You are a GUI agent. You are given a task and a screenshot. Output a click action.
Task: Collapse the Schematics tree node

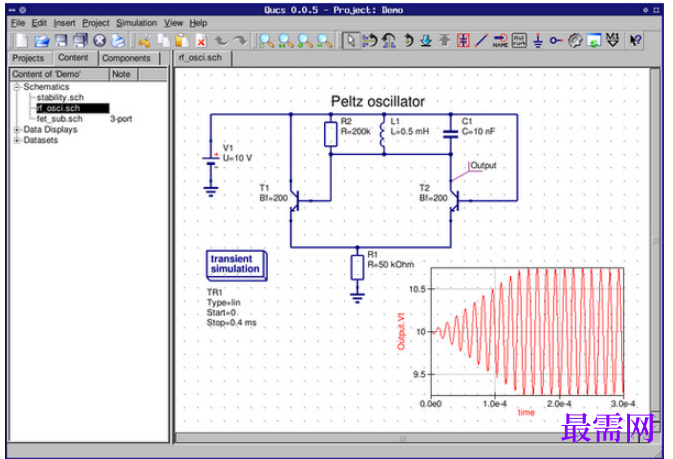[17, 87]
